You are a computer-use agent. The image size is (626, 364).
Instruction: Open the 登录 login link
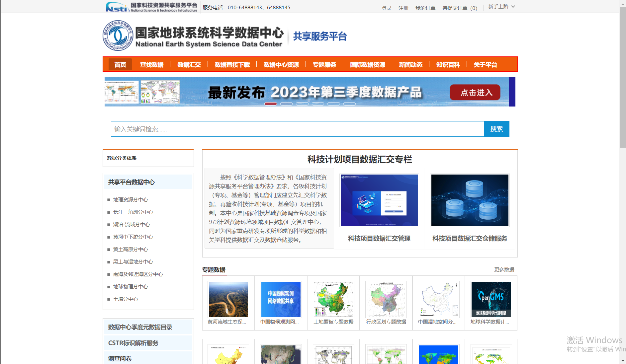(386, 8)
